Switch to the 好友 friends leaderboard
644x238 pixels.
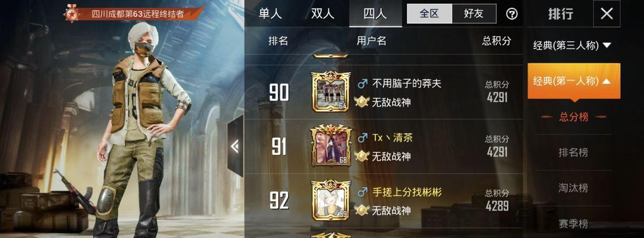tap(474, 14)
